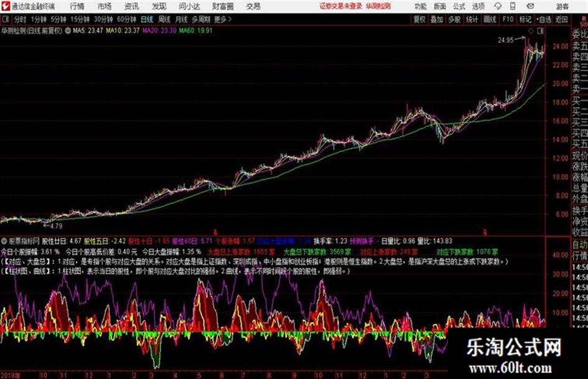Click the 量比: 143.83 value

(435, 241)
